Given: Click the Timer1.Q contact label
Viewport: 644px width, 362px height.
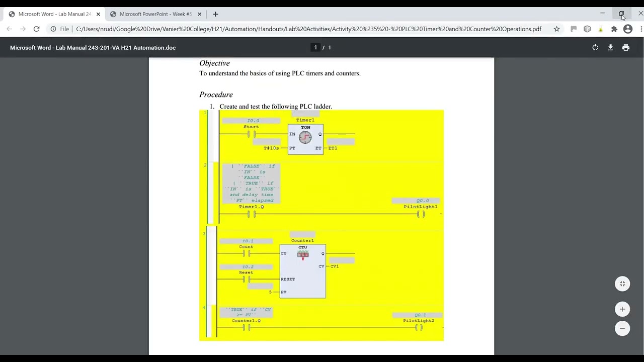Looking at the screenshot, I should [251, 207].
